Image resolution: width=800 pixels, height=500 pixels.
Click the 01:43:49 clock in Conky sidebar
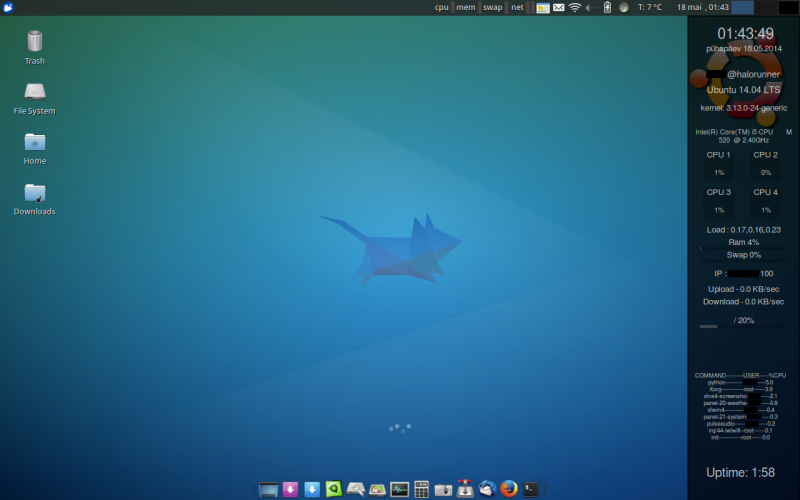click(x=745, y=34)
